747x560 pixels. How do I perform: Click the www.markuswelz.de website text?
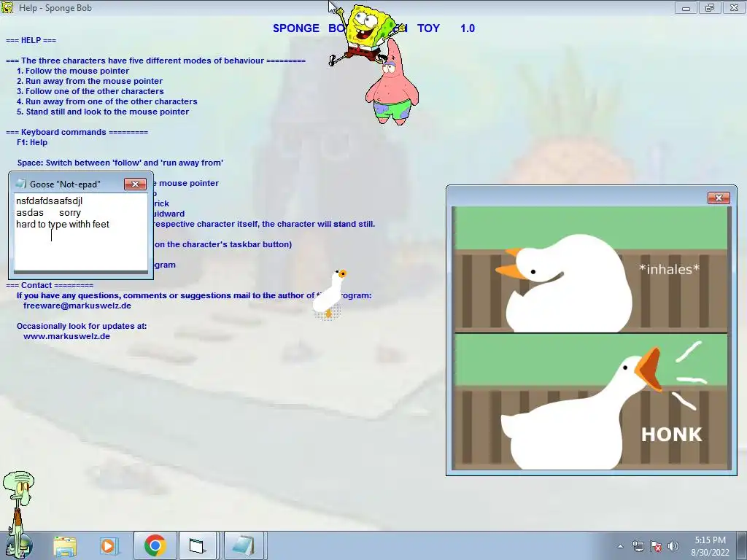(x=66, y=336)
